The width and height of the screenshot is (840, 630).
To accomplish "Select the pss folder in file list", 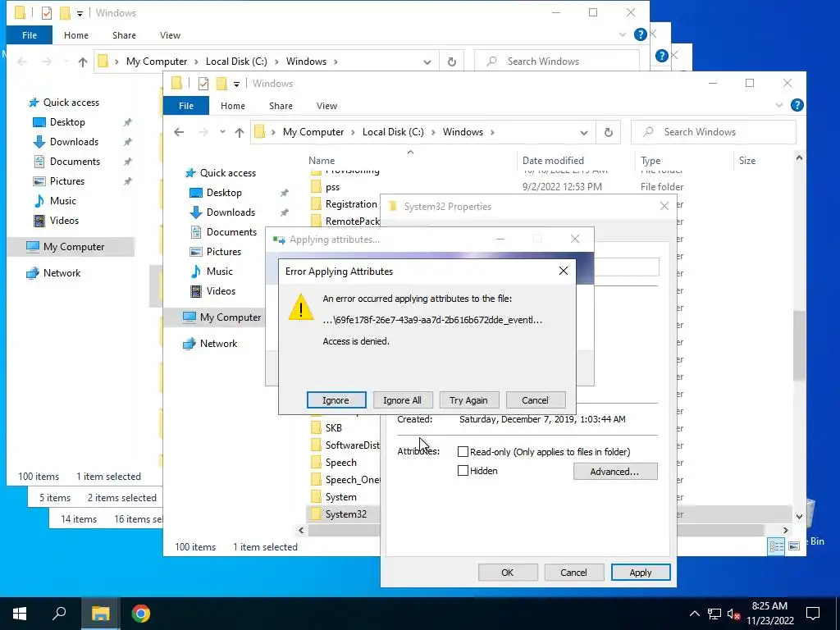I will pyautogui.click(x=325, y=187).
